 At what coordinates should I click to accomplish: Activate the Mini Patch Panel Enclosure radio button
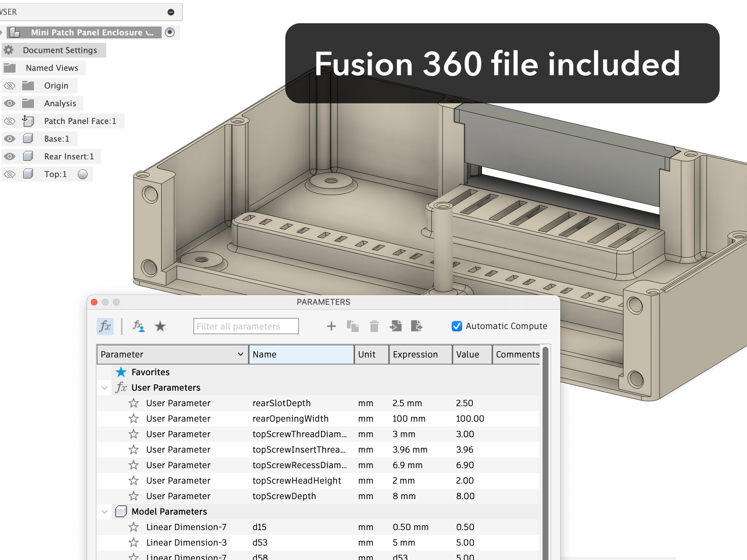(170, 32)
